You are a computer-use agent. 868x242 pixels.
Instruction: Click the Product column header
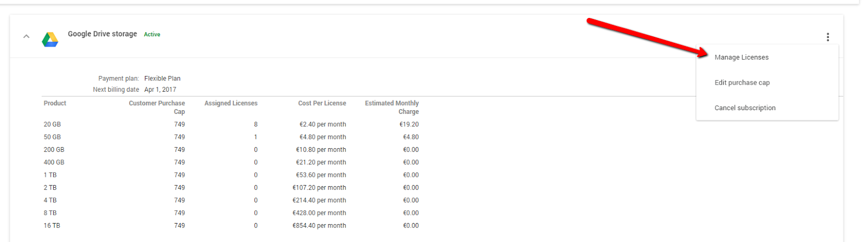tap(55, 103)
